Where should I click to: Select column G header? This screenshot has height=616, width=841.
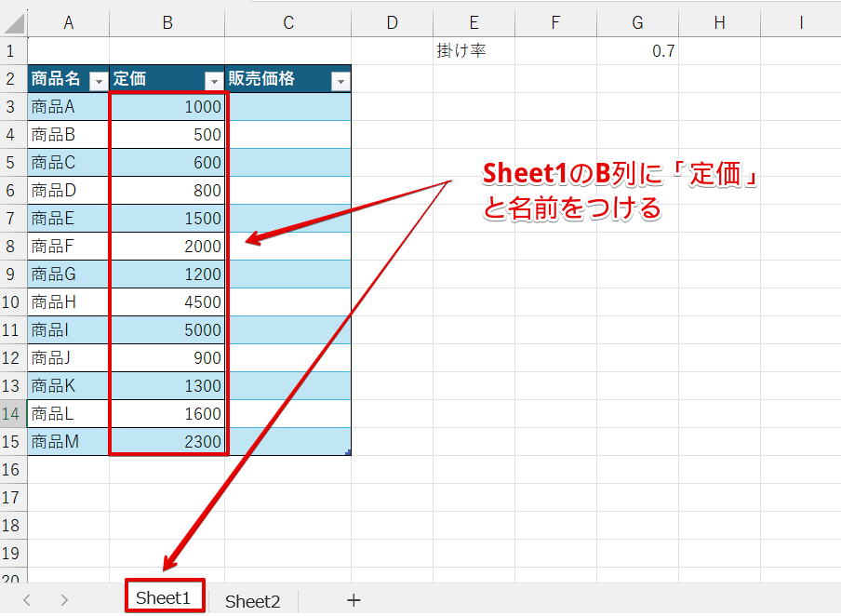[x=637, y=23]
